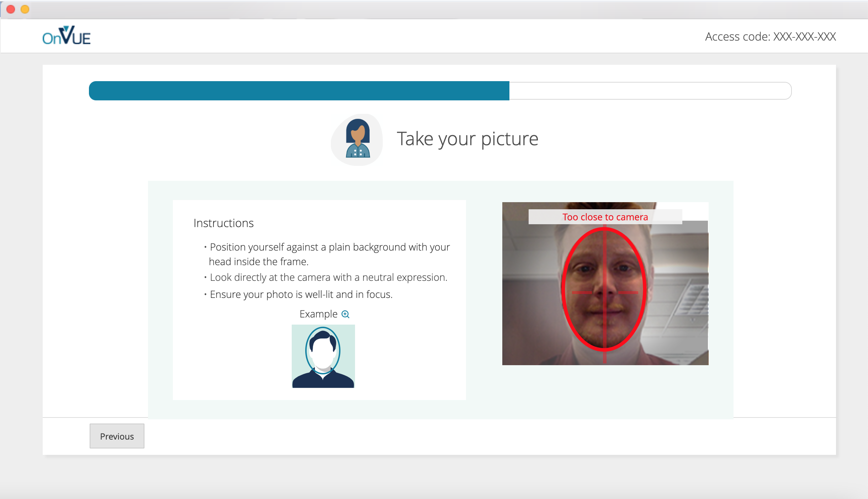This screenshot has height=499, width=868.
Task: Click 'Look directly at the camera' instruction
Action: [328, 277]
